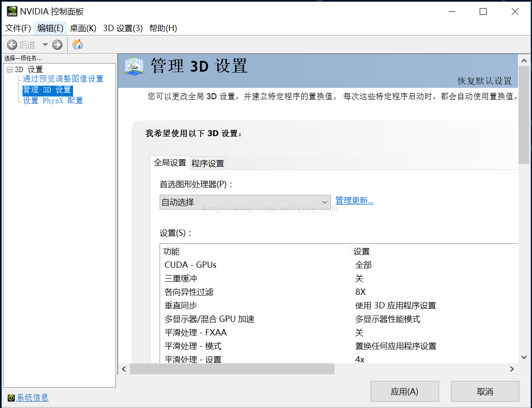Click the vertical scrollbar thumb
The image size is (532, 408).
pyautogui.click(x=524, y=115)
